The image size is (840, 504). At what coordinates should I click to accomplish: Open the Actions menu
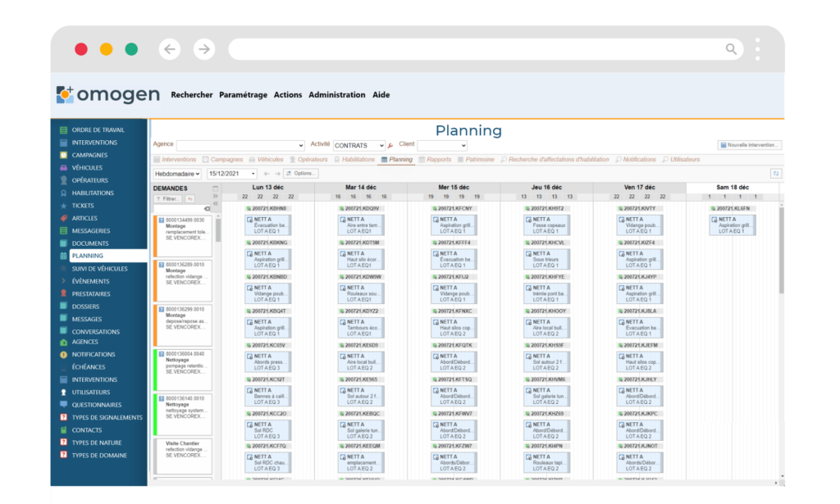click(288, 95)
